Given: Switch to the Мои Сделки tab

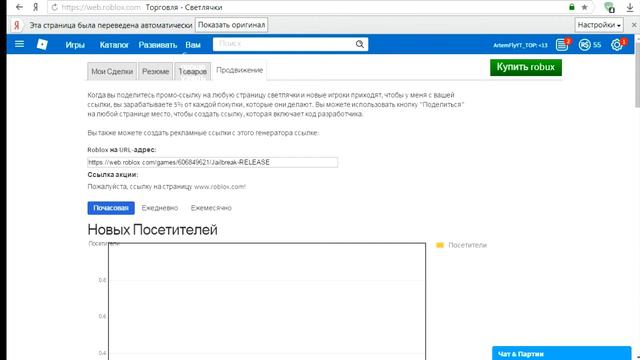Looking at the screenshot, I should 112,71.
